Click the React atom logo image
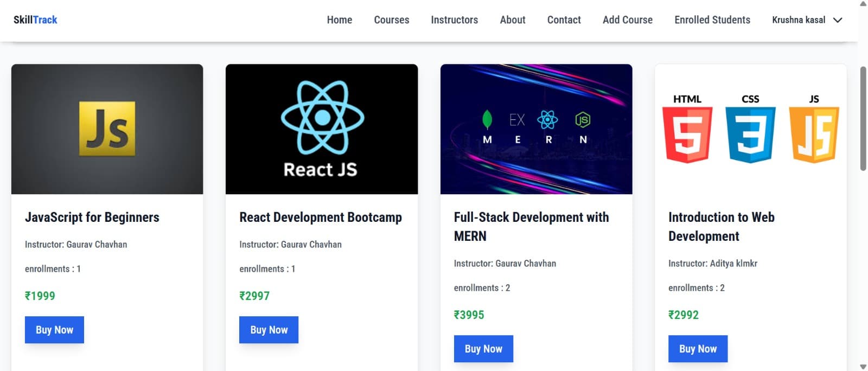The height and width of the screenshot is (371, 868). click(322, 118)
